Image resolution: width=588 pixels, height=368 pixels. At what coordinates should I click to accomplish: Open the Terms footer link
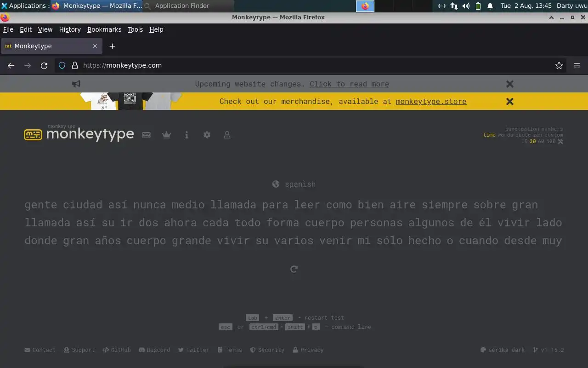(230, 350)
